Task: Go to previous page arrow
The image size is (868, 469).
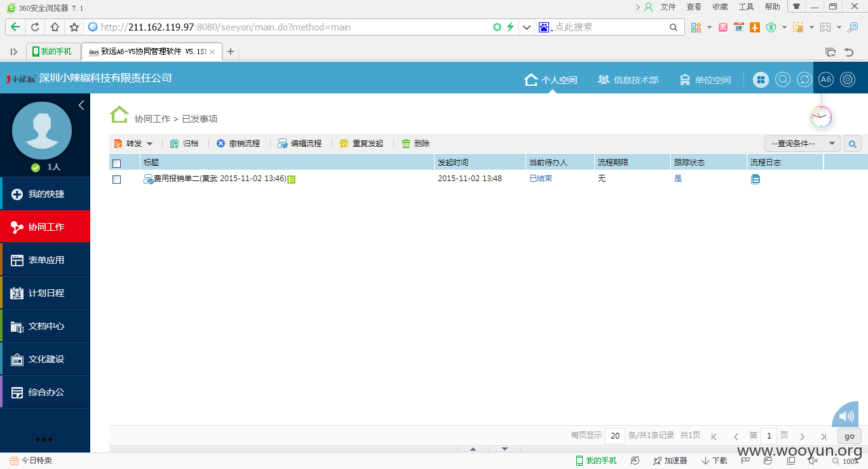Action: (x=736, y=437)
